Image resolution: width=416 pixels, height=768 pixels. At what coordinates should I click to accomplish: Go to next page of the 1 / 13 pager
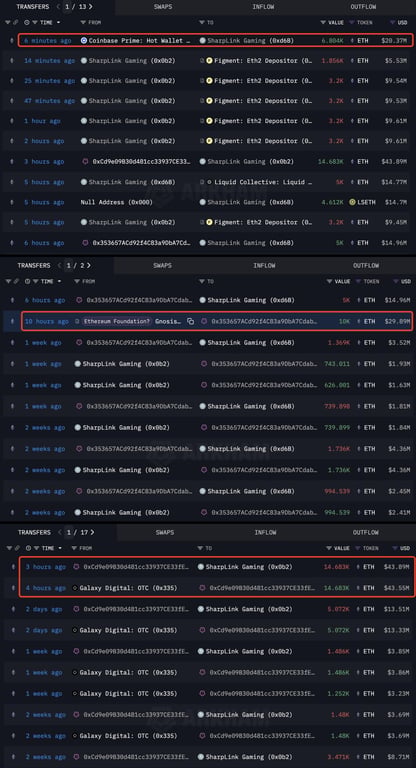pyautogui.click(x=91, y=7)
